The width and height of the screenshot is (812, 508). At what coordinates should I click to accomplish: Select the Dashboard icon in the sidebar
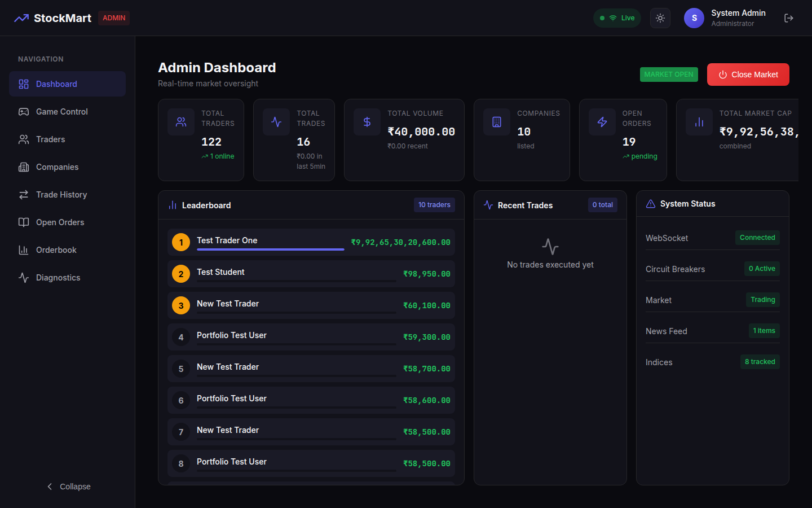click(23, 84)
